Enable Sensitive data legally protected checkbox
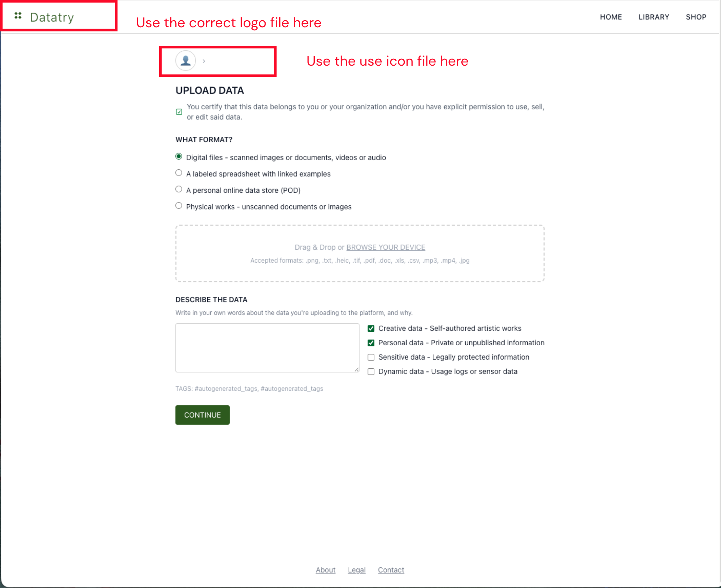The image size is (721, 588). click(371, 357)
